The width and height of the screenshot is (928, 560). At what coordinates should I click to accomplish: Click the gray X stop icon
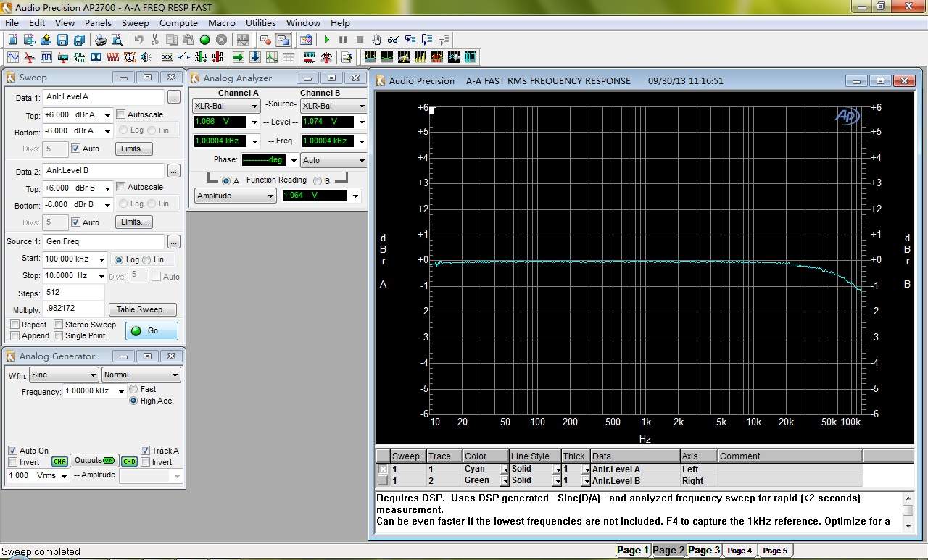(221, 40)
